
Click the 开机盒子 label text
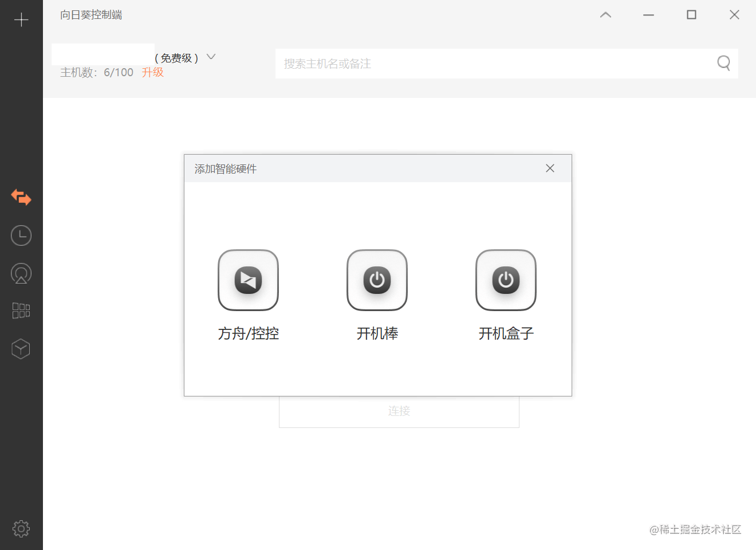pyautogui.click(x=506, y=333)
